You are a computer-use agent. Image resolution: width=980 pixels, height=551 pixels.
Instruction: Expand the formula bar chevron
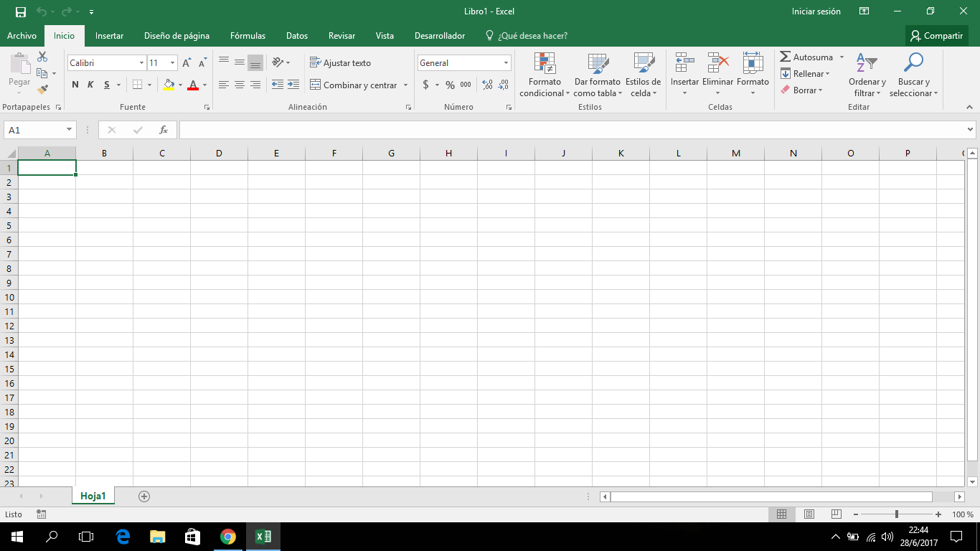(x=971, y=130)
